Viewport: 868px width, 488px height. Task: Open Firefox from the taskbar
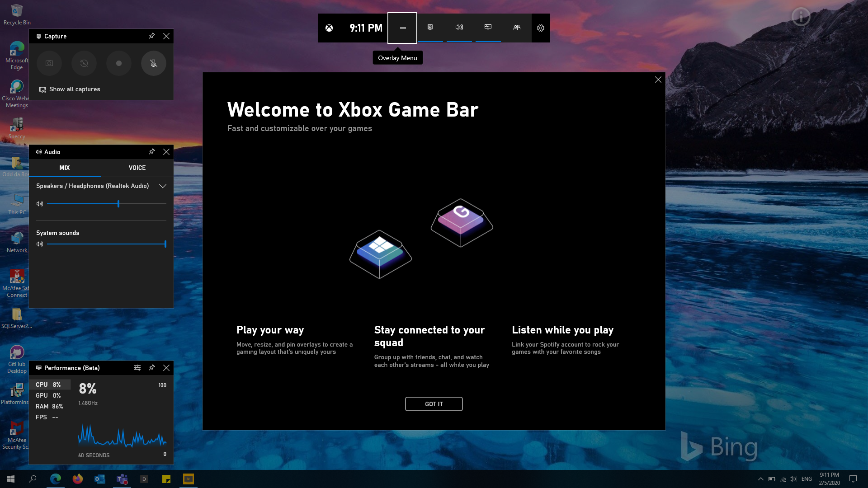[x=78, y=479]
